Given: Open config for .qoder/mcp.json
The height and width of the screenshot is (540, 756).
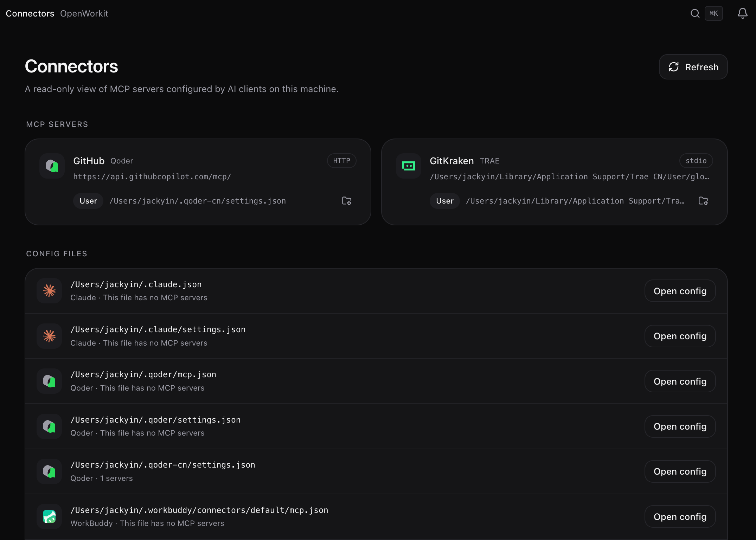Looking at the screenshot, I should tap(680, 381).
